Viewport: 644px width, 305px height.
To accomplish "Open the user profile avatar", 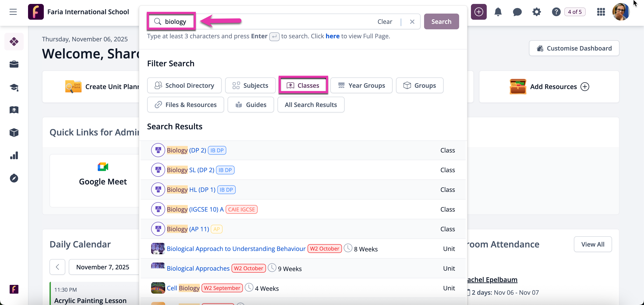I will pos(621,12).
